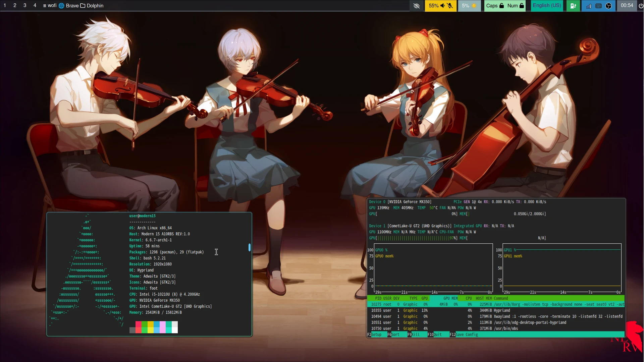Open the power menu icon
Screen dimensions: 644x362
pos(641,6)
